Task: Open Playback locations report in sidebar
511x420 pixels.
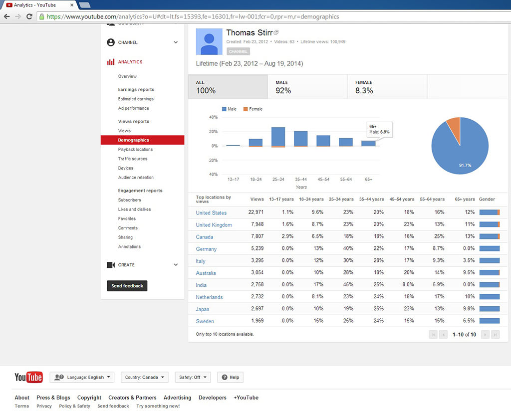Action: pos(135,150)
